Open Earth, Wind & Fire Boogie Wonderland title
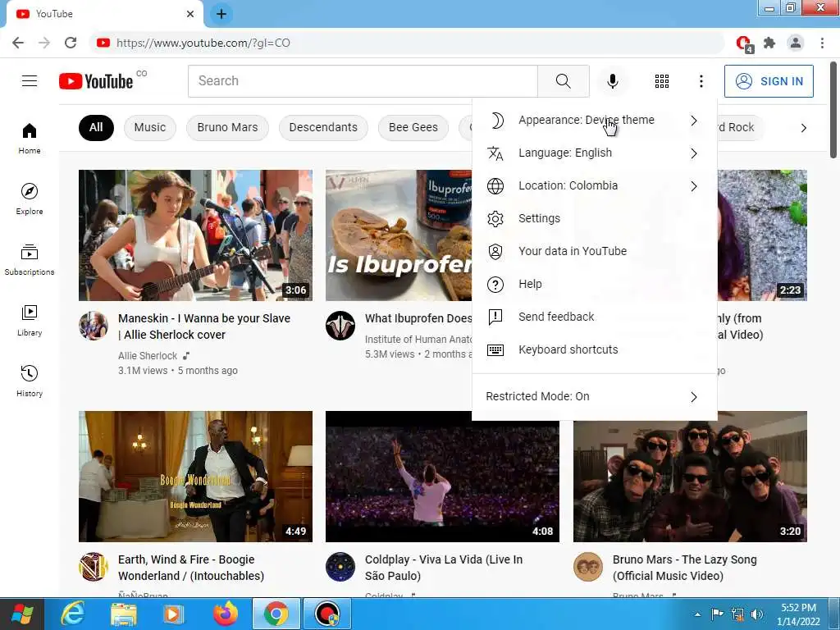 [191, 568]
